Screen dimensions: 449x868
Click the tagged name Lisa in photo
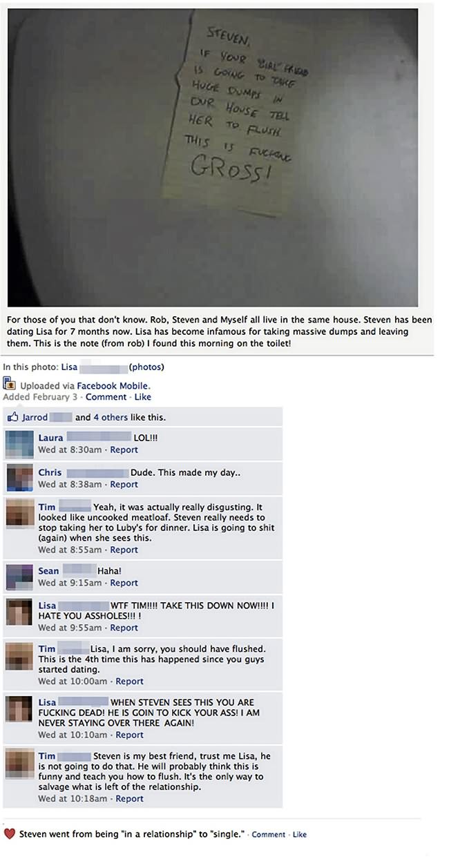click(69, 367)
